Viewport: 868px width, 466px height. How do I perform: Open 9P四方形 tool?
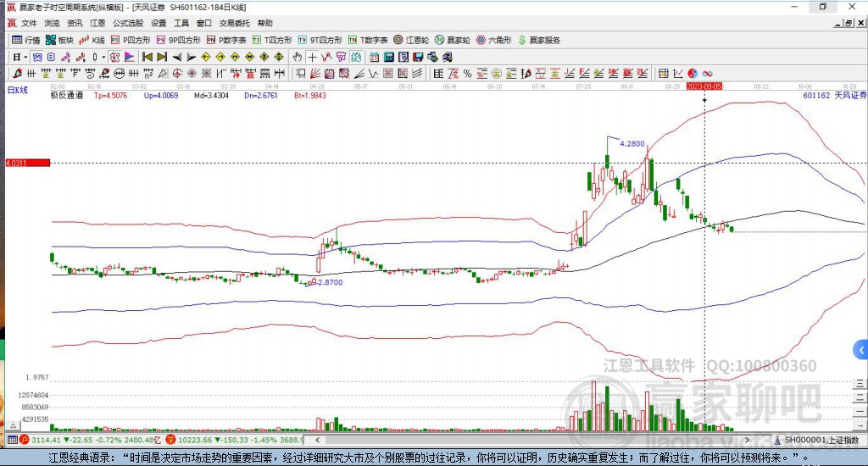click(178, 40)
